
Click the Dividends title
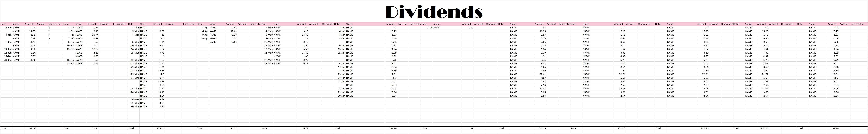coord(434,12)
